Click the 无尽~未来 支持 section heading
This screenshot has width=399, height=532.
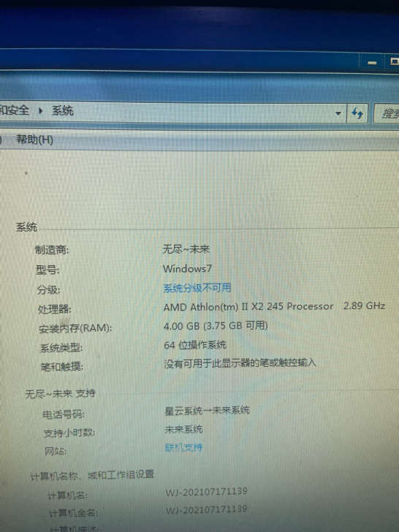(61, 394)
